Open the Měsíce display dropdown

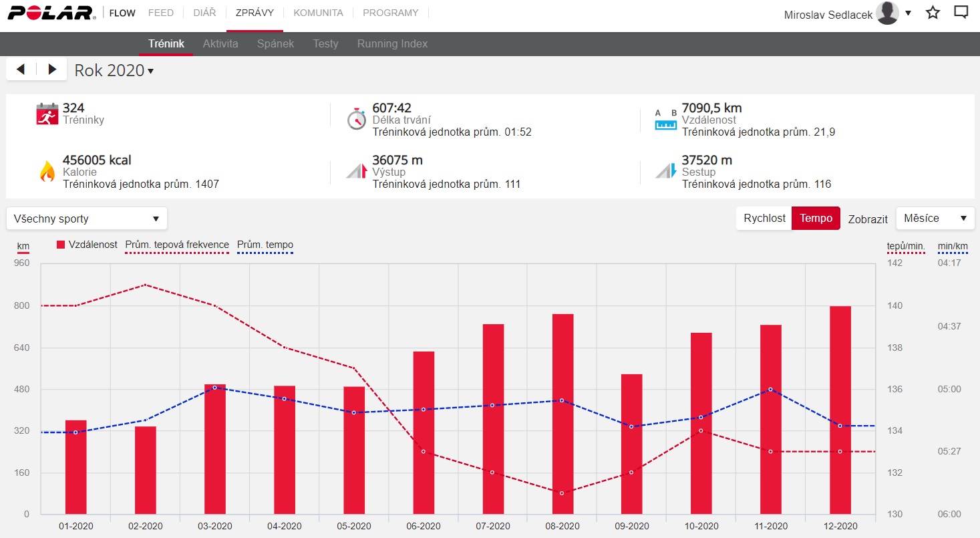coord(935,219)
